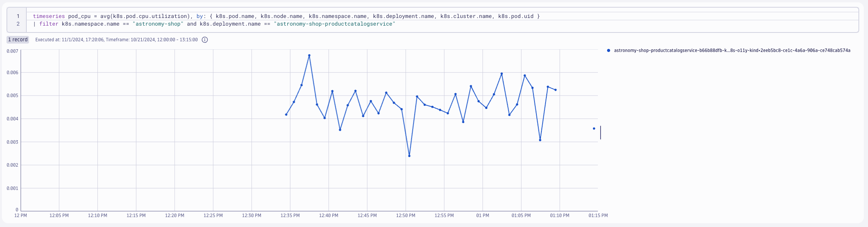Place cursor in query line 1
868x227 pixels.
[286, 16]
